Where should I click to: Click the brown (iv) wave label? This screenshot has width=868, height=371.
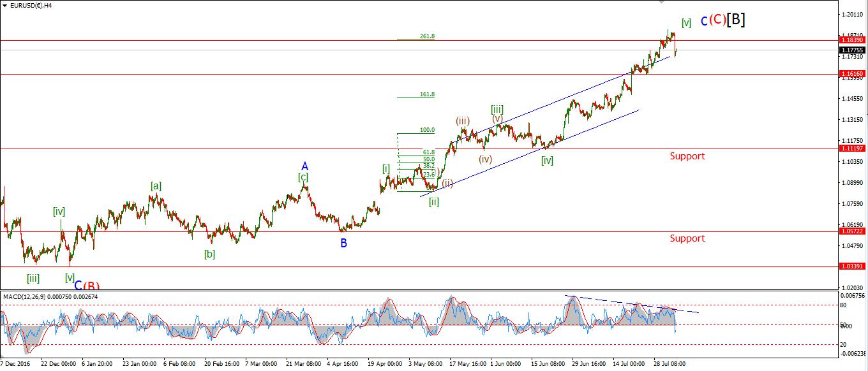pos(486,159)
